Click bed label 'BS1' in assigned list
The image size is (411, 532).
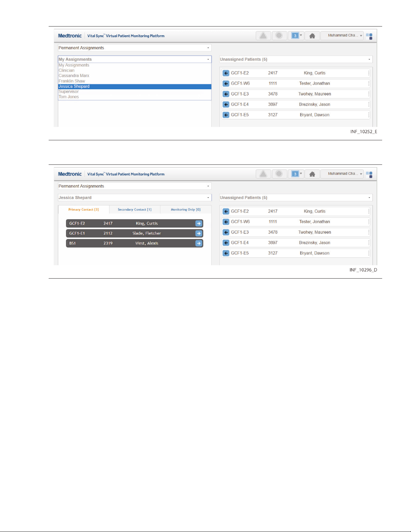pyautogui.click(x=72, y=243)
